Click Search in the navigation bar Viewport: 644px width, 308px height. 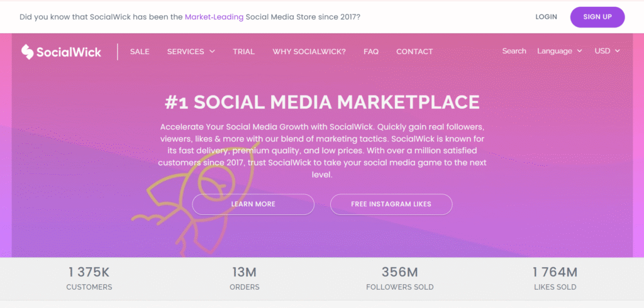[x=514, y=51]
